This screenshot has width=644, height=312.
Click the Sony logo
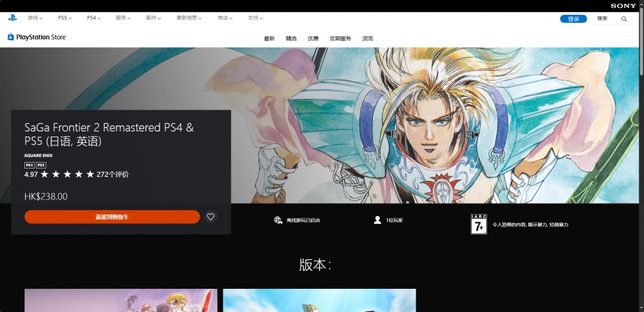623,5
